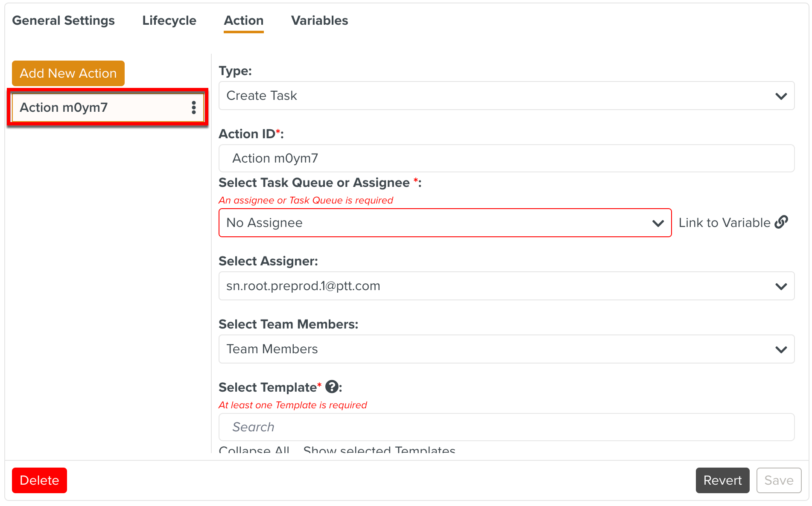
Task: Open the three-dot menu for Action m0ym7
Action: click(x=194, y=108)
